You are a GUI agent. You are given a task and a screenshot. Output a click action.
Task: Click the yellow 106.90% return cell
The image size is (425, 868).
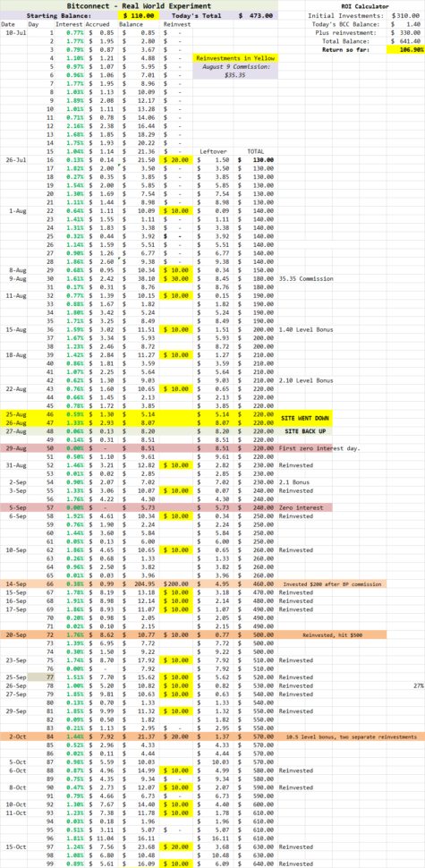[406, 49]
